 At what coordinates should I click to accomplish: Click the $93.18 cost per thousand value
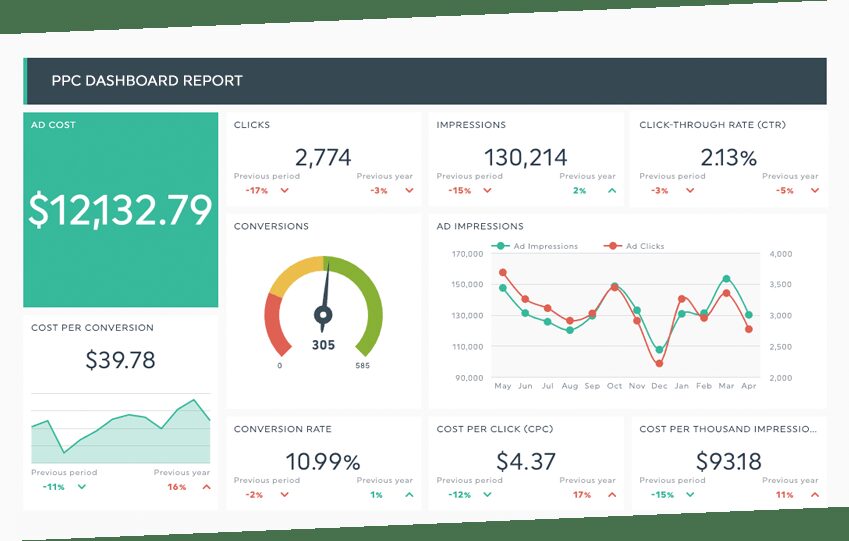[x=728, y=461]
